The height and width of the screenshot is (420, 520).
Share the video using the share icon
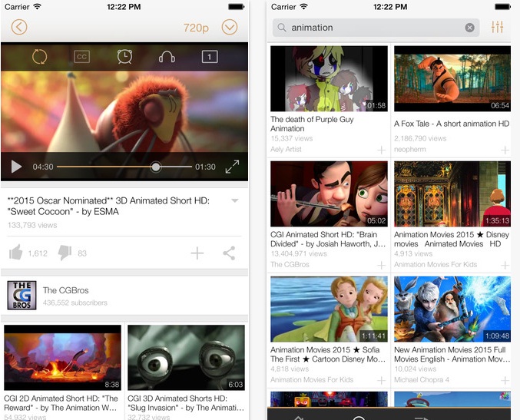tap(229, 253)
